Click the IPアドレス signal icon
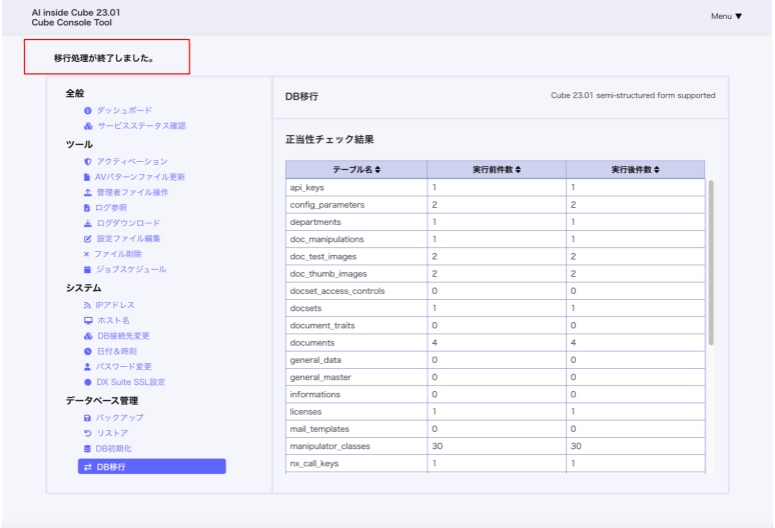Image resolution: width=775 pixels, height=528 pixels. tap(88, 305)
